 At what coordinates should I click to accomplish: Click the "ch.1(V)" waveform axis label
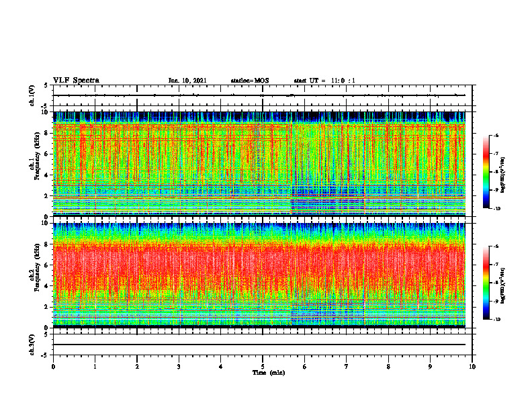(x=32, y=95)
